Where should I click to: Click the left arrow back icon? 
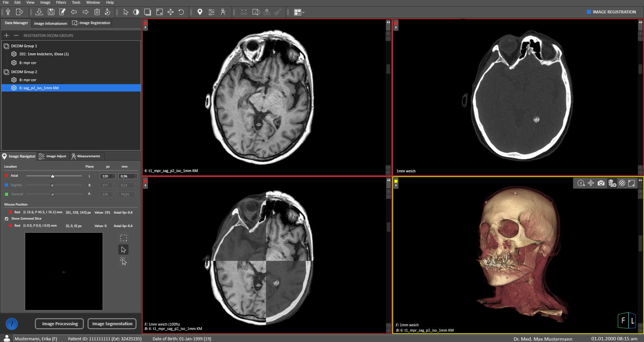[x=74, y=12]
